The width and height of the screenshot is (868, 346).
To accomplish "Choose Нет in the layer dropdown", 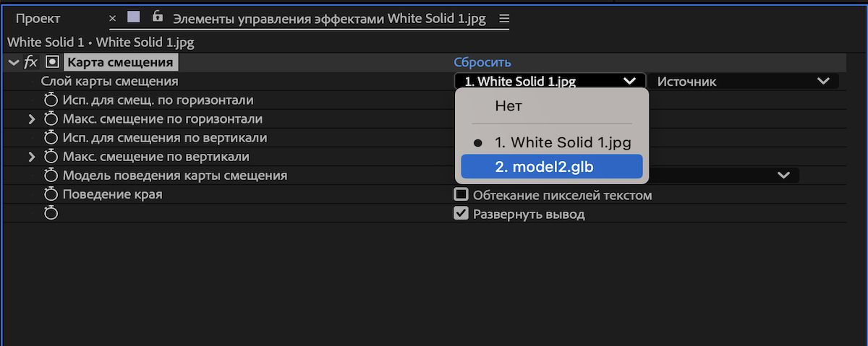I will pyautogui.click(x=509, y=106).
